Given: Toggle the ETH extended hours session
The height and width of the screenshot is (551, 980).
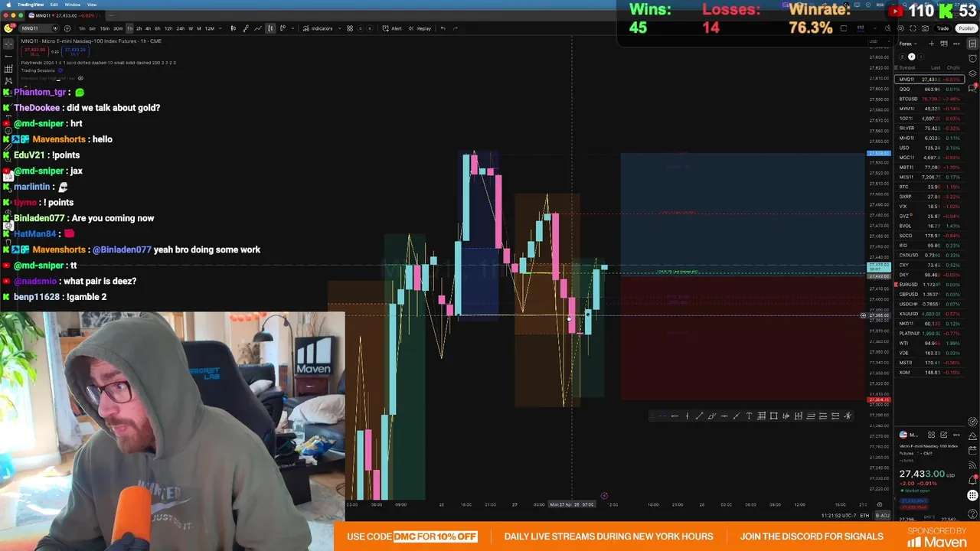Looking at the screenshot, I should click(864, 515).
